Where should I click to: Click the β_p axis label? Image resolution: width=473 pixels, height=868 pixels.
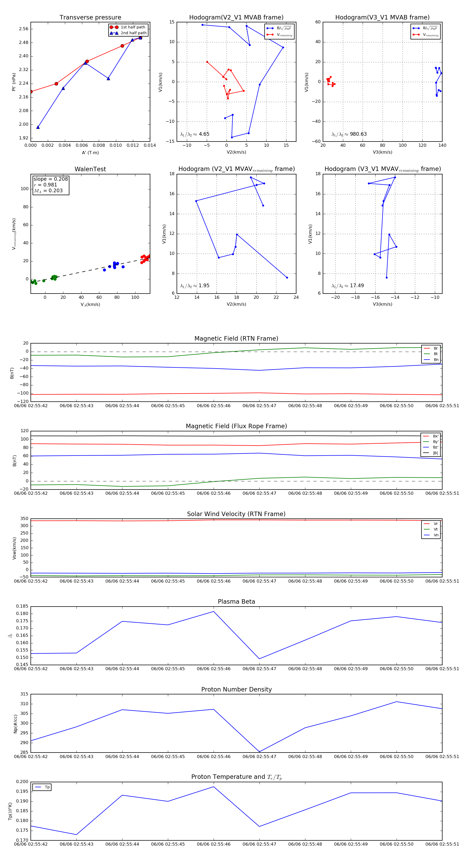[11, 635]
